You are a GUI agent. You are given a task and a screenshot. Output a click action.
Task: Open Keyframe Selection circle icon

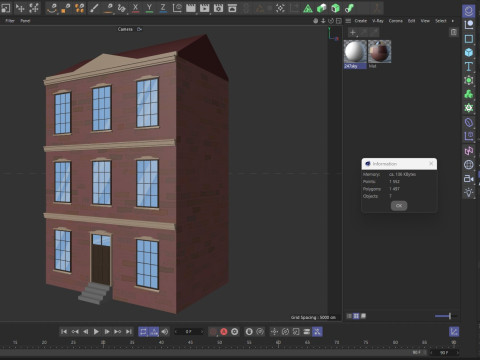tap(235, 331)
